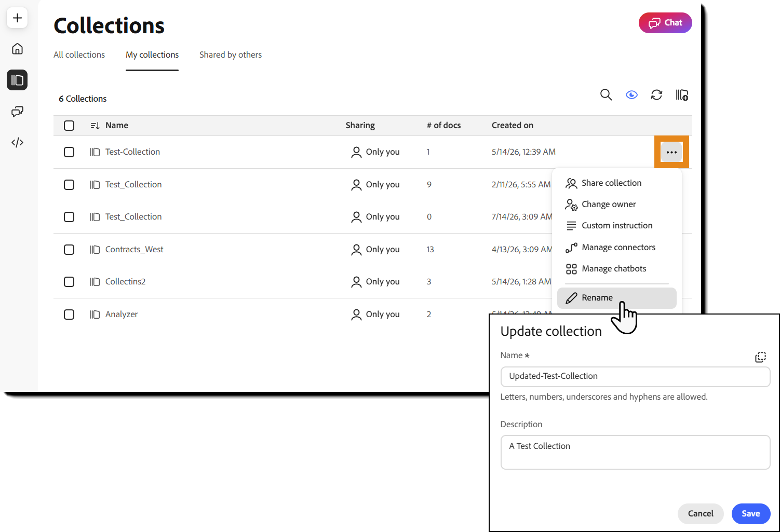The image size is (780, 532).
Task: Click the Analyzer collection icon
Action: pyautogui.click(x=95, y=315)
